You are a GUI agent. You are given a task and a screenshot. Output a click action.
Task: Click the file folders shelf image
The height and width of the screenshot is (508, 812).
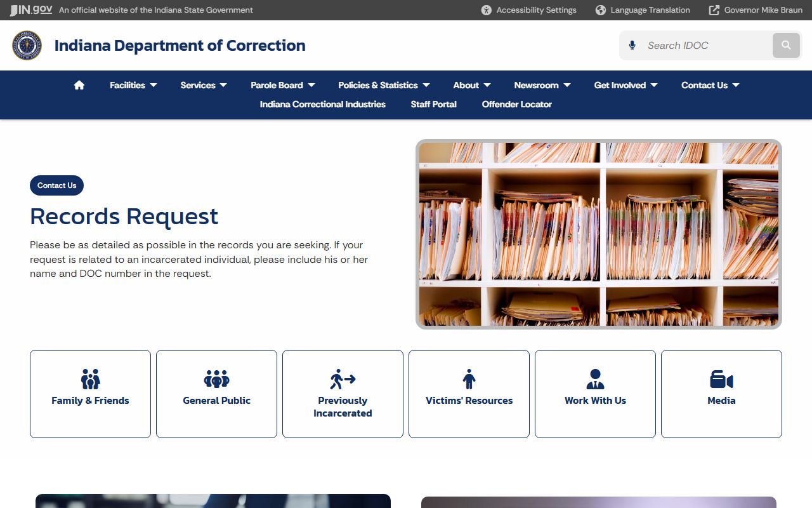tap(599, 234)
